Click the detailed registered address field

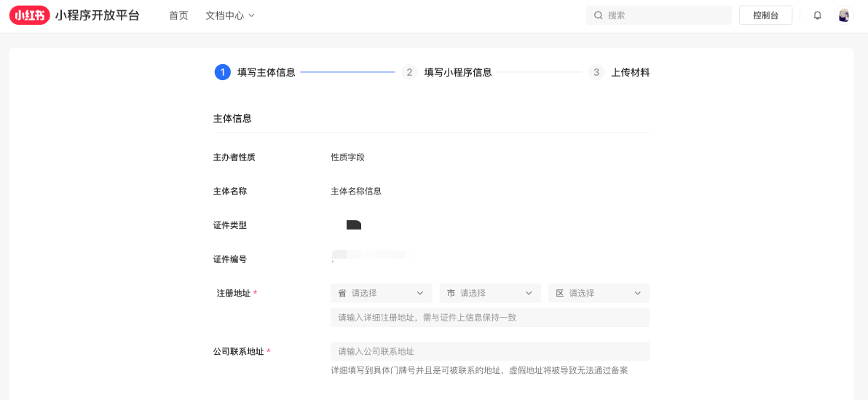click(x=489, y=318)
